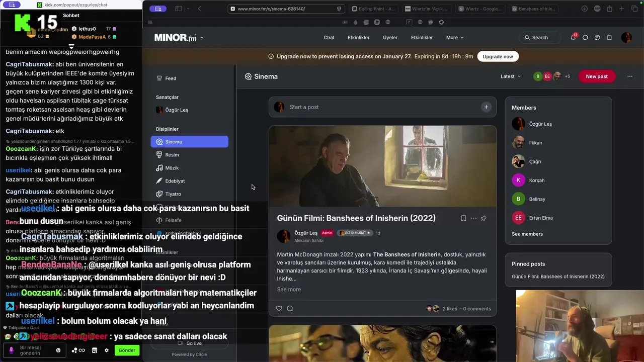Open the Latest sort dropdown

click(511, 76)
